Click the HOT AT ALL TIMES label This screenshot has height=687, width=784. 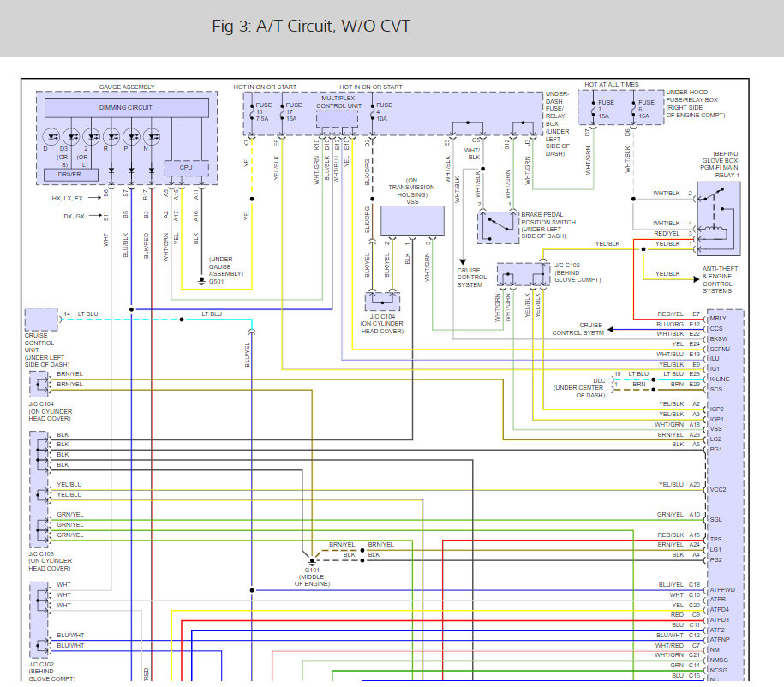point(612,85)
